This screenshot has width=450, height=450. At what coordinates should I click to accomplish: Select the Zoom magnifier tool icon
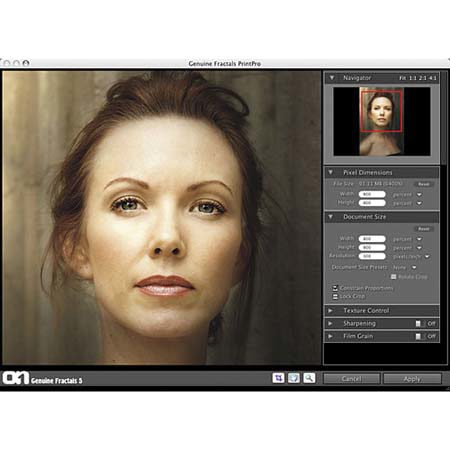tap(309, 378)
